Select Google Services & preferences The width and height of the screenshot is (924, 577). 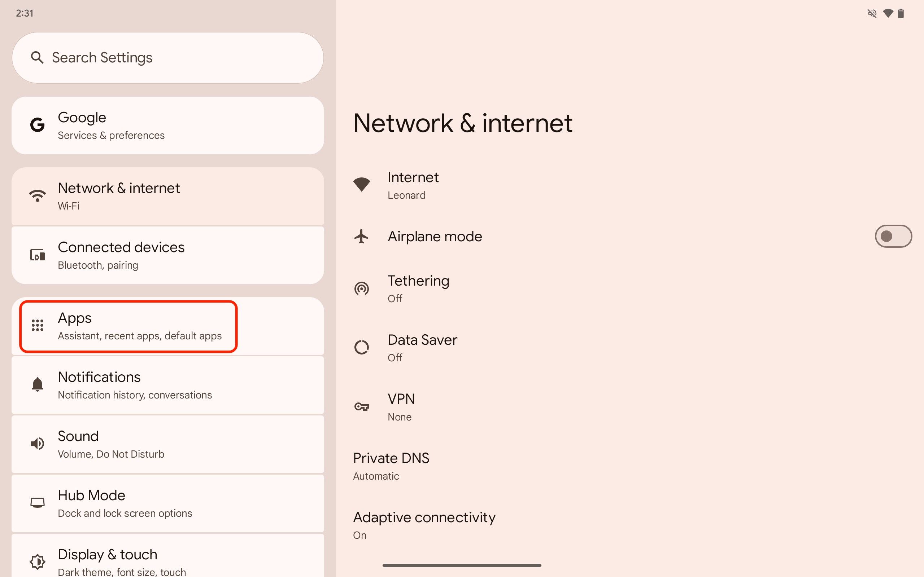tap(167, 125)
